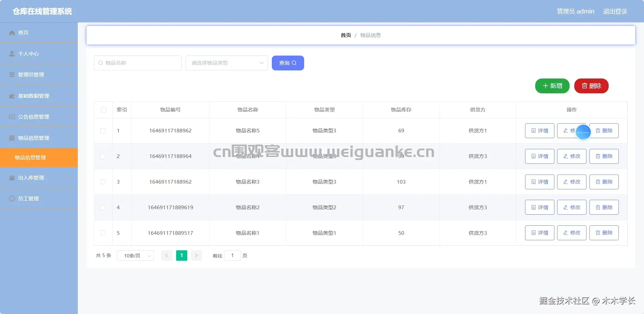Image resolution: width=644 pixels, height=314 pixels.
Task: Click the stock value 103
Action: pos(401,182)
